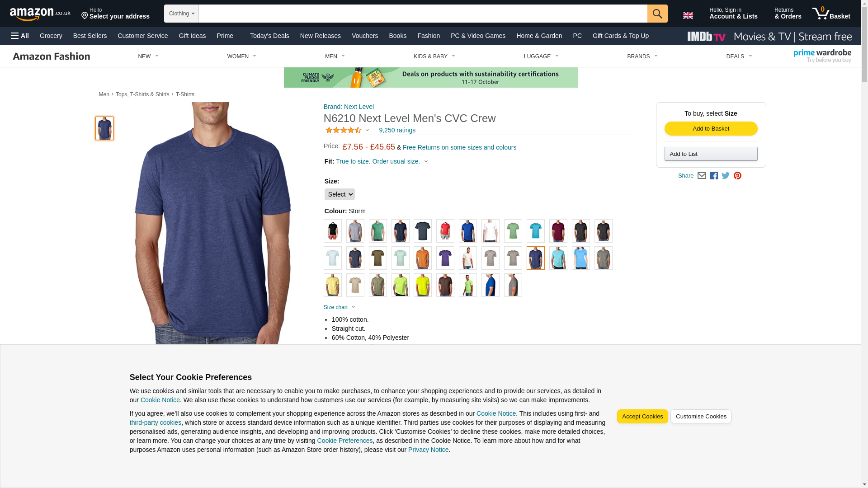868x488 pixels.
Task: Share via email envelope icon
Action: (x=702, y=176)
